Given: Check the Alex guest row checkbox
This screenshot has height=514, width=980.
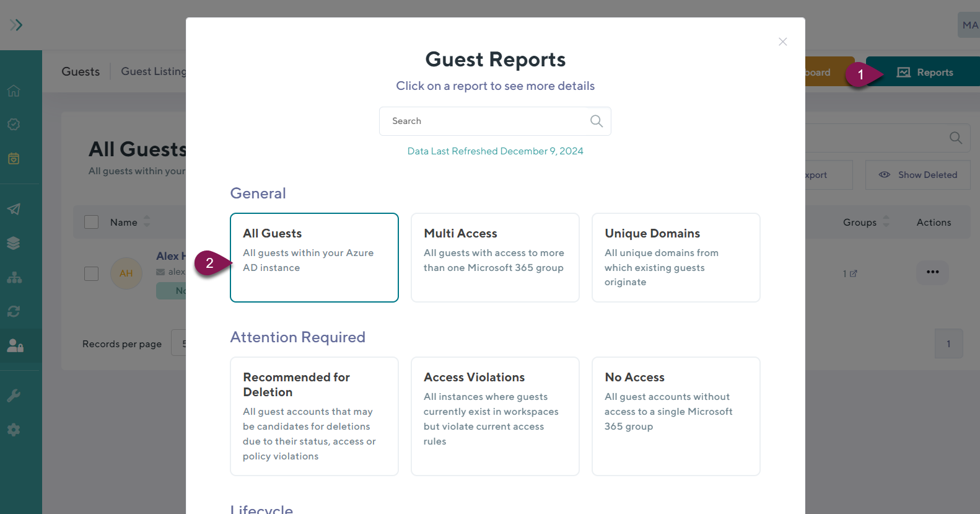Looking at the screenshot, I should tap(92, 273).
